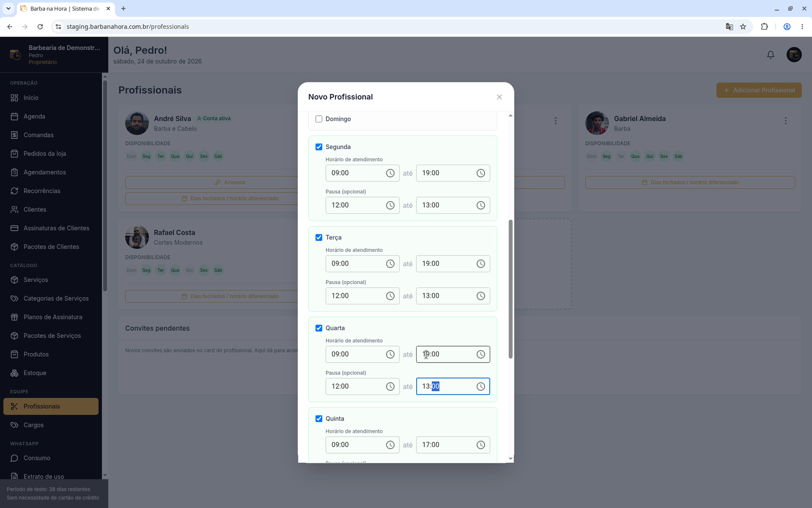
Task: Open clock picker for Segunda pause start 12:00
Action: point(390,205)
